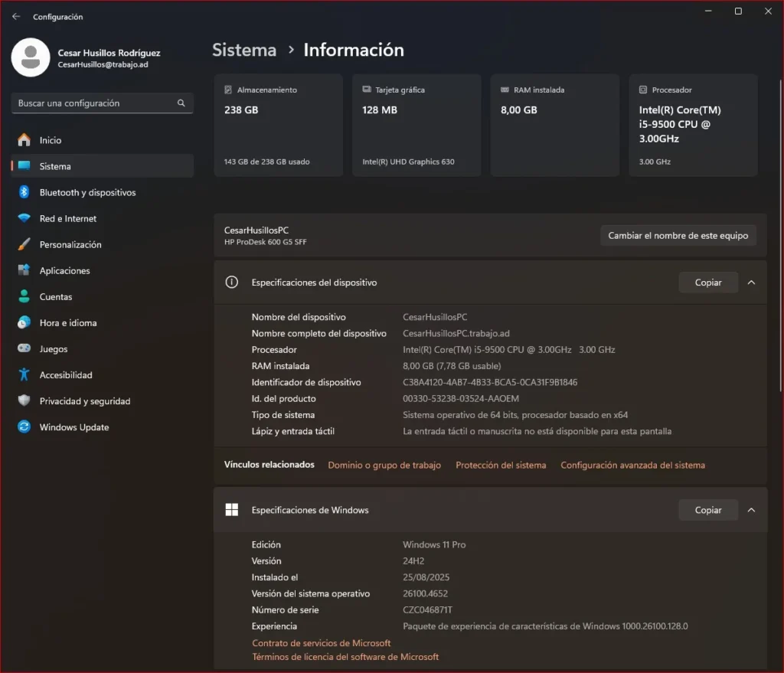Click the Aplicaciones icon in sidebar
Screen dimensions: 784x673
[x=24, y=270]
